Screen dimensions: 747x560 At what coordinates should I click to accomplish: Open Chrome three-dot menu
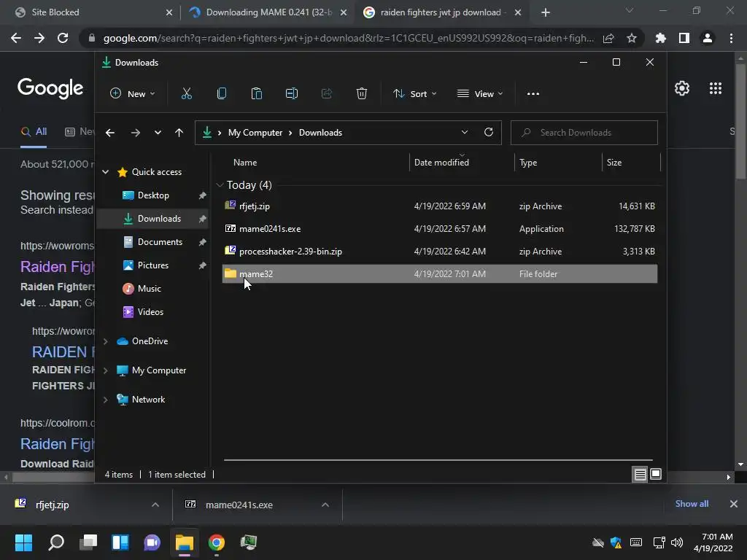tap(731, 38)
